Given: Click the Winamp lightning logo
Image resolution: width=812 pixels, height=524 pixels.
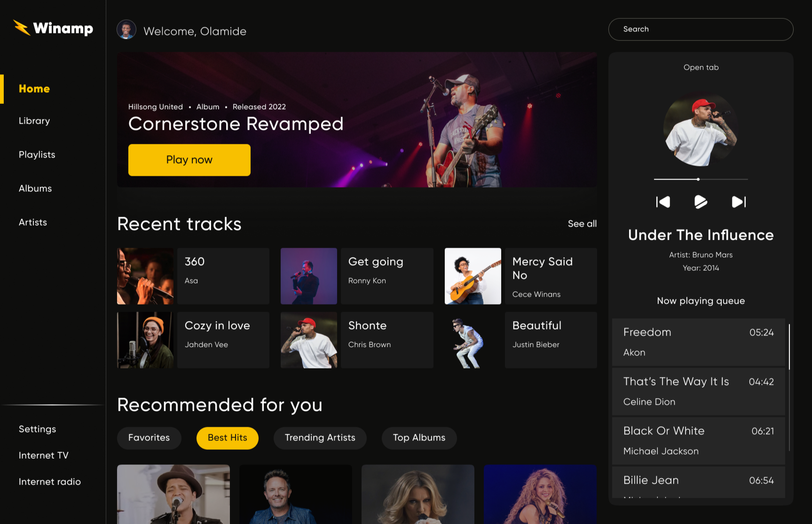Looking at the screenshot, I should click(x=22, y=28).
